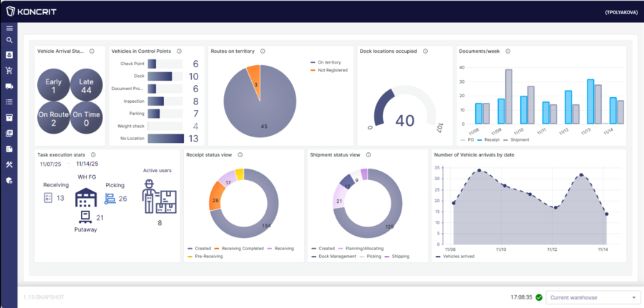Click the Early 1 vehicle arrival circle

(54, 86)
